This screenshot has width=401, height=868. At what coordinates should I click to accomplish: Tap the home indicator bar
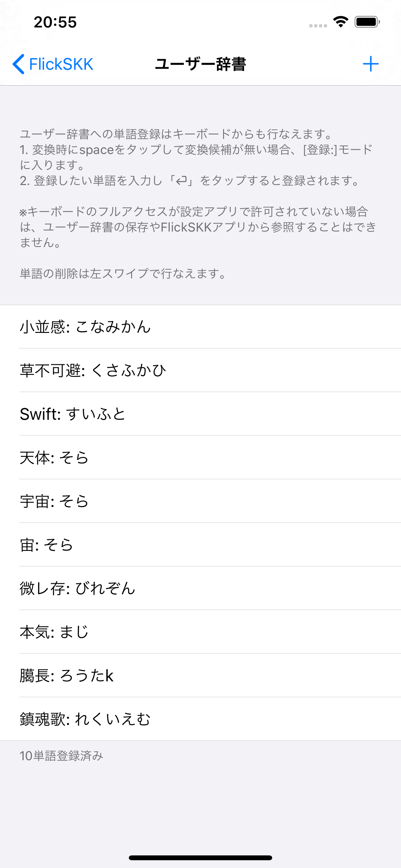coord(200,858)
